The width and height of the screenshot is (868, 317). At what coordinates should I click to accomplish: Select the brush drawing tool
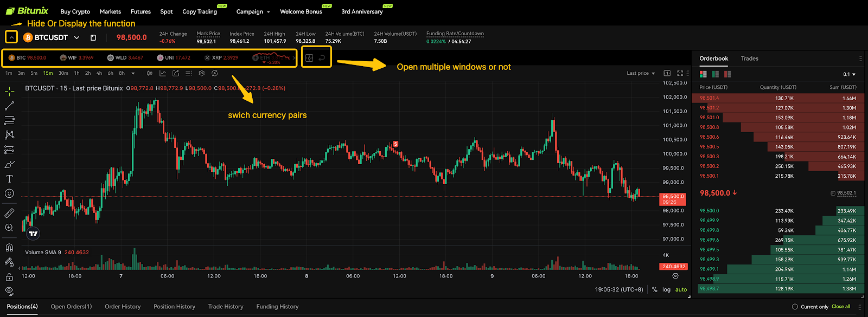(9, 164)
